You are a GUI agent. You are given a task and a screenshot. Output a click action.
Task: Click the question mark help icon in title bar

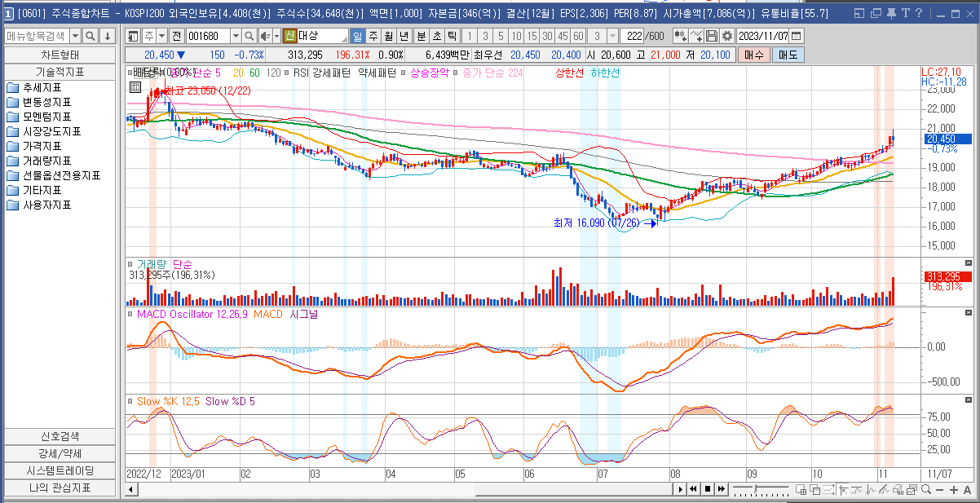coord(919,13)
